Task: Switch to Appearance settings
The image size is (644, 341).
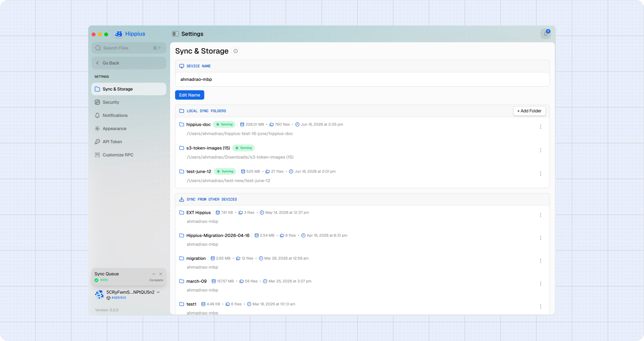Action: (129, 129)
